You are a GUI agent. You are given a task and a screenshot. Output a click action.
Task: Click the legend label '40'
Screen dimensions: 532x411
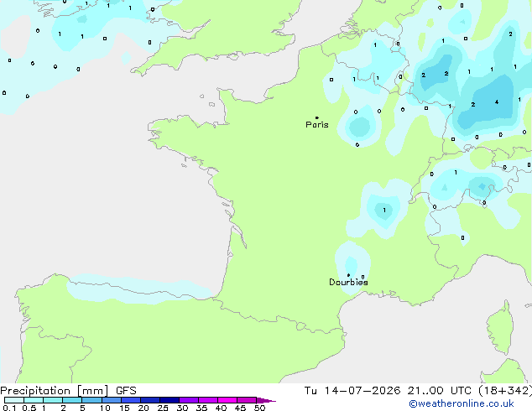point(221,408)
